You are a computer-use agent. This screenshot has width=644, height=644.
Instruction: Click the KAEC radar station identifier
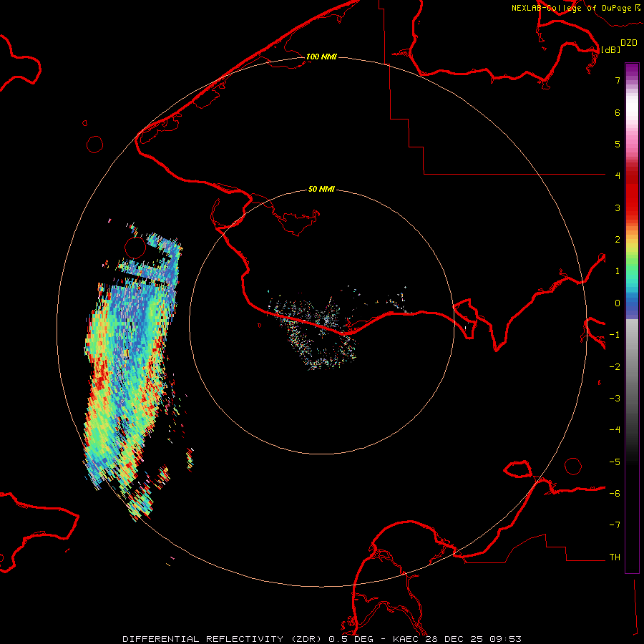pyautogui.click(x=406, y=639)
